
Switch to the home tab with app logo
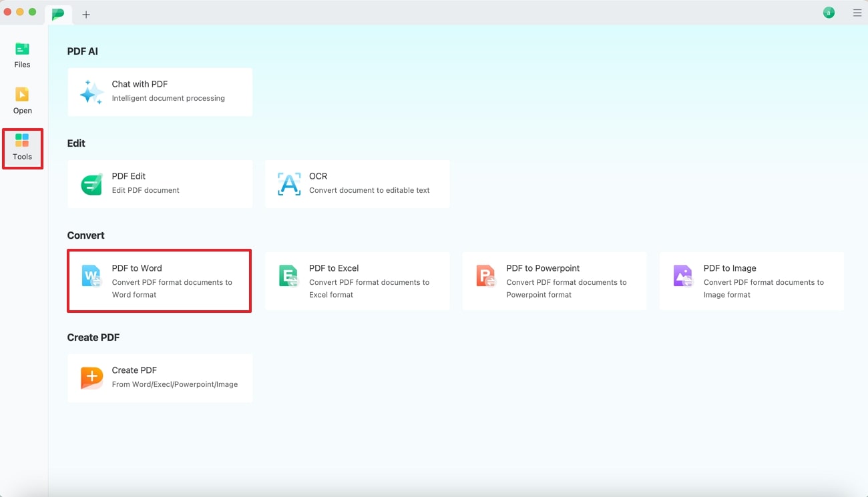click(x=59, y=14)
